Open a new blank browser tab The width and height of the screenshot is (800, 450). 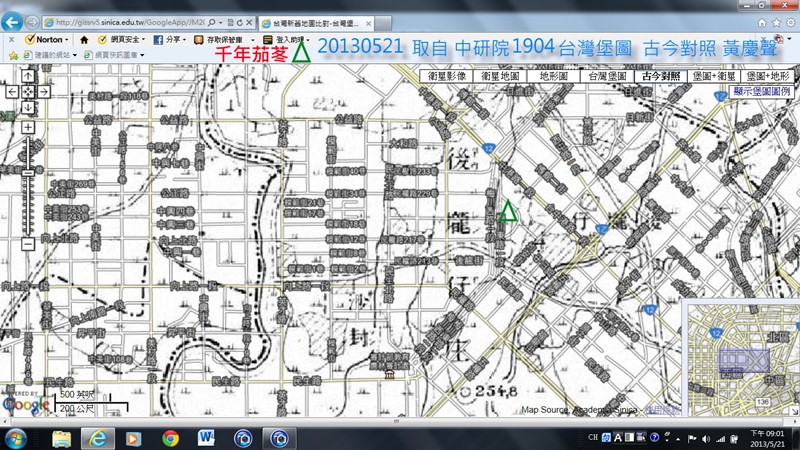384,23
